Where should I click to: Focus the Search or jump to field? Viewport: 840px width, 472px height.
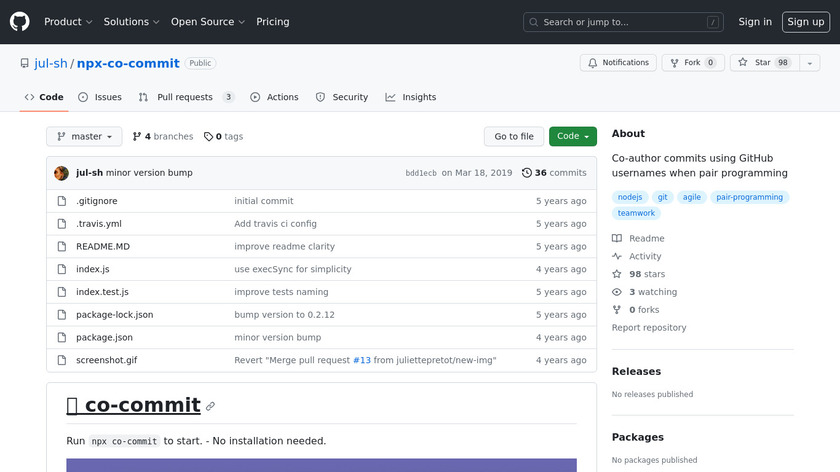[623, 22]
